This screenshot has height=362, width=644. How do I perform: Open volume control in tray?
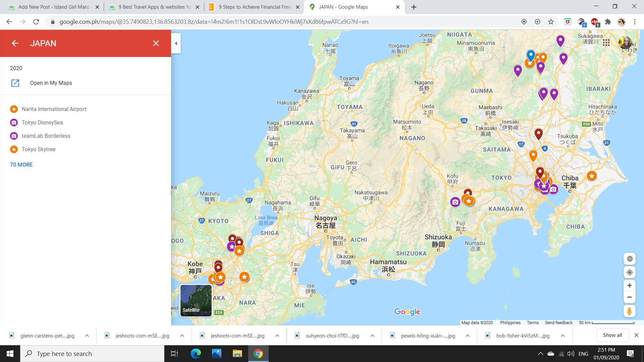point(571,354)
